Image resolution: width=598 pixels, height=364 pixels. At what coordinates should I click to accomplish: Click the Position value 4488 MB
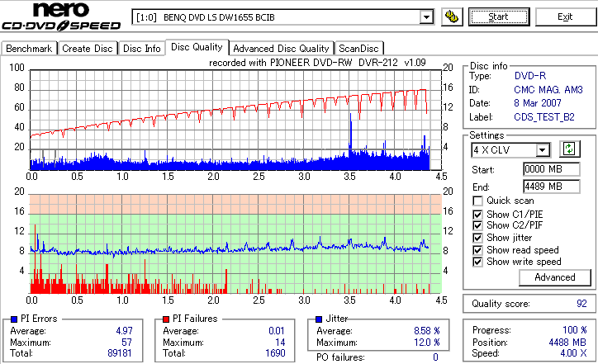(x=567, y=343)
